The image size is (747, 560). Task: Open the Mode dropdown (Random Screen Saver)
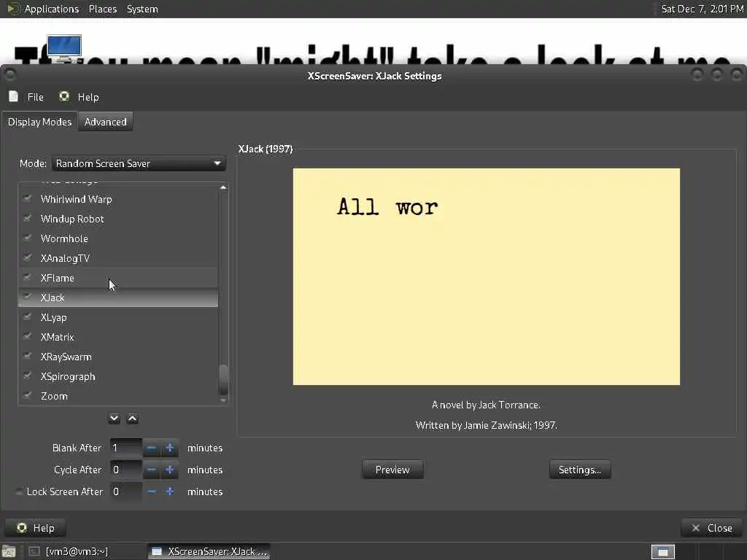tap(138, 163)
